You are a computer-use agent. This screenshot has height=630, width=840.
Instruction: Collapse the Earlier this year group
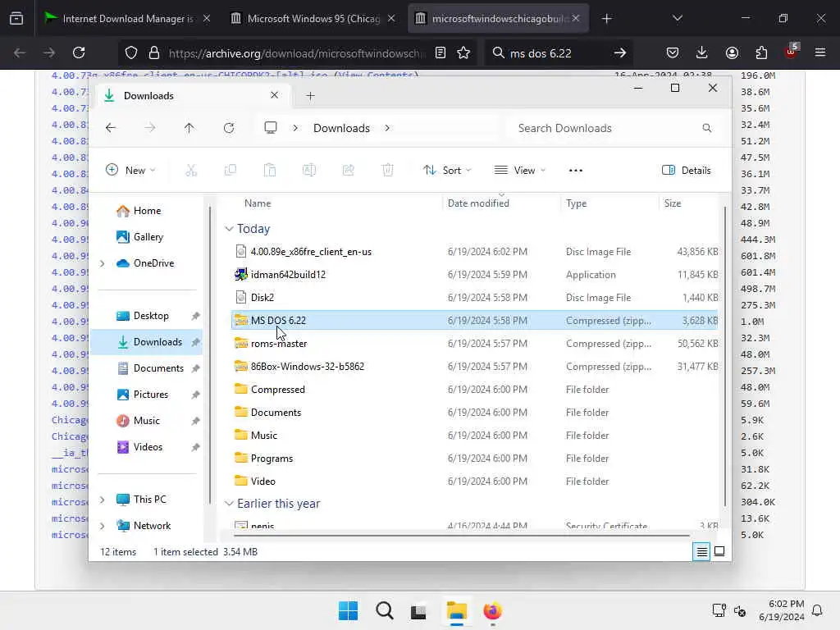click(229, 504)
